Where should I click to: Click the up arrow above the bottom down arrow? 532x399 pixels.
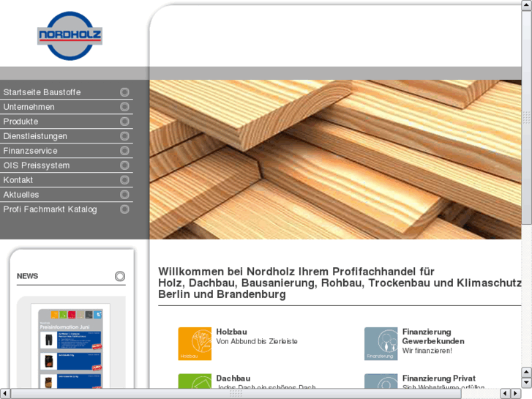(x=527, y=372)
